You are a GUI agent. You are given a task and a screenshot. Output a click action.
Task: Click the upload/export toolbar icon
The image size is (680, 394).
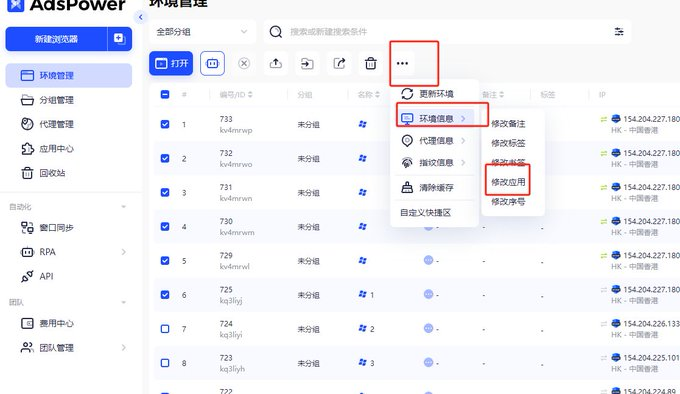click(x=275, y=64)
